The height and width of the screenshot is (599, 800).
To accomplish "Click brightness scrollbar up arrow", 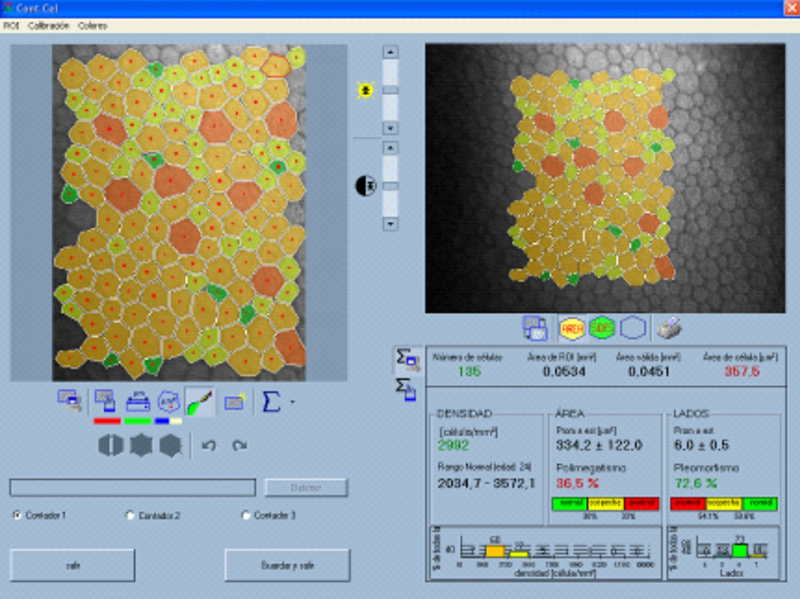I will tap(390, 51).
